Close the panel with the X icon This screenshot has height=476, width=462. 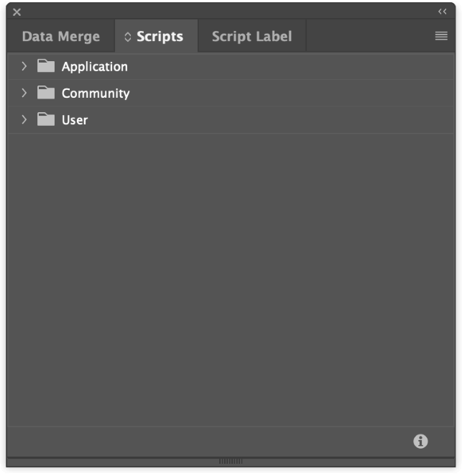(17, 12)
